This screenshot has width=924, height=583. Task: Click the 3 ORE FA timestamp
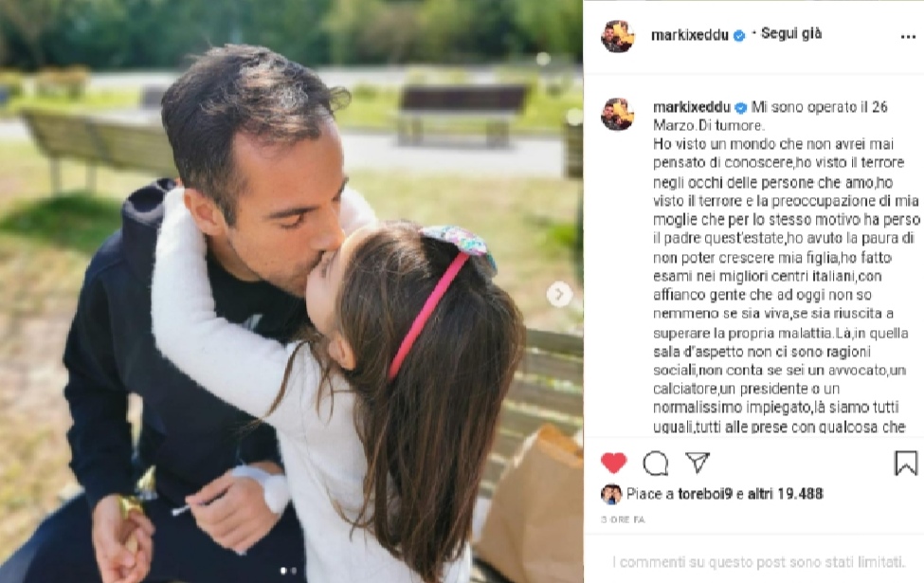click(623, 519)
